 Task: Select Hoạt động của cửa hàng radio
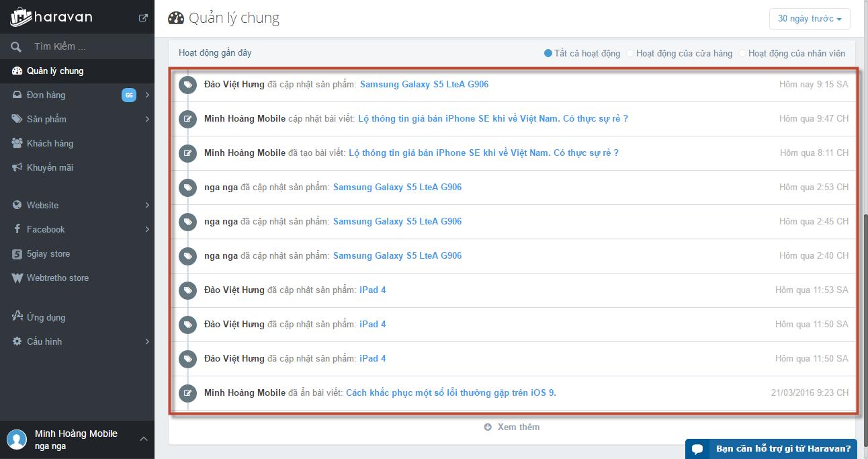(630, 53)
